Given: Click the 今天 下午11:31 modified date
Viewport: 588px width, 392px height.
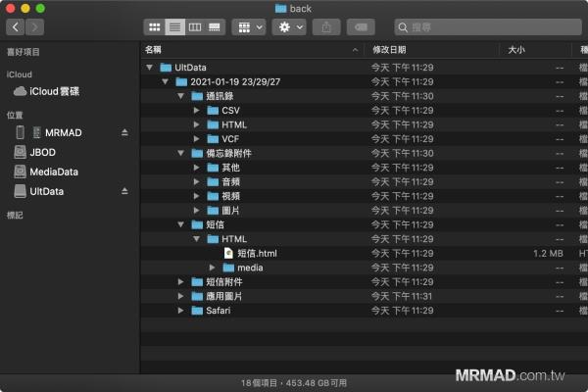Looking at the screenshot, I should click(x=402, y=296).
